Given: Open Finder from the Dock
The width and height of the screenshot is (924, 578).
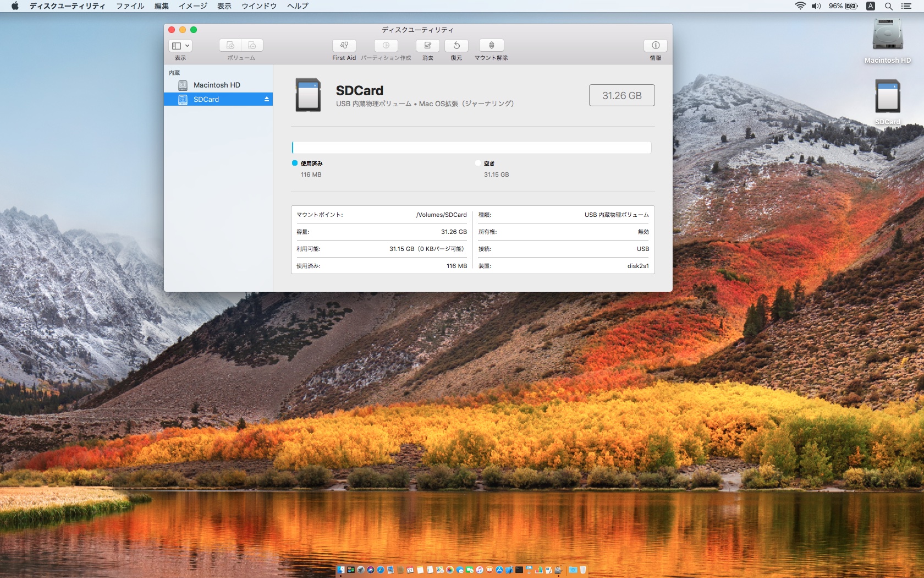Looking at the screenshot, I should 341,570.
